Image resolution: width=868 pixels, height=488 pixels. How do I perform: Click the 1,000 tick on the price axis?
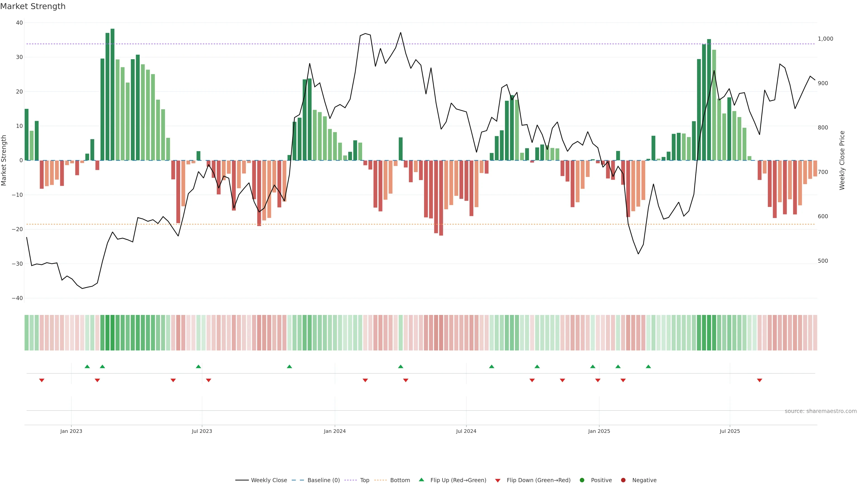[x=825, y=39]
